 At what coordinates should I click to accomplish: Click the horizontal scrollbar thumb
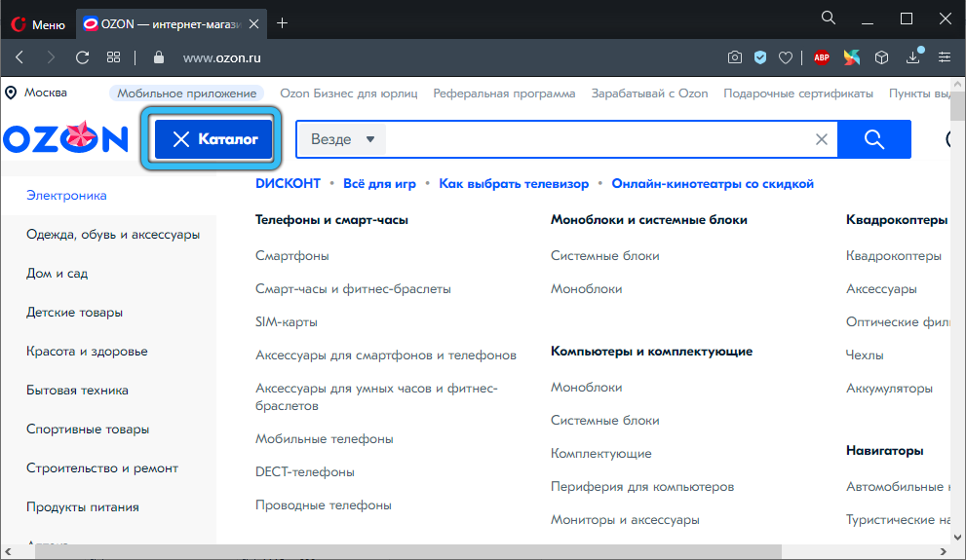coord(407,551)
